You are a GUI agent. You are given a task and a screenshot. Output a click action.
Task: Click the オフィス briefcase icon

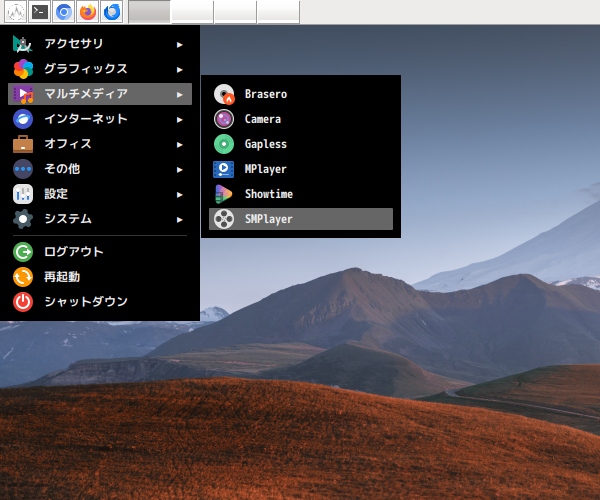23,144
